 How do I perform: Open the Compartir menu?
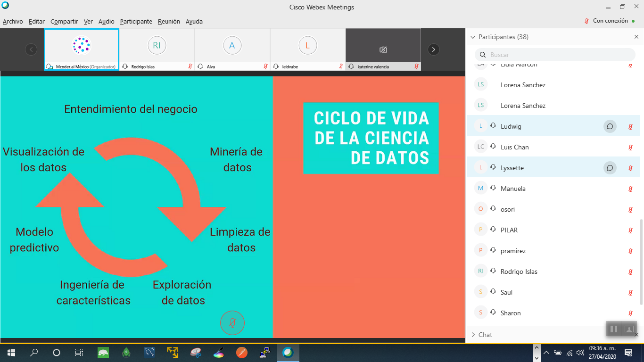click(x=64, y=21)
